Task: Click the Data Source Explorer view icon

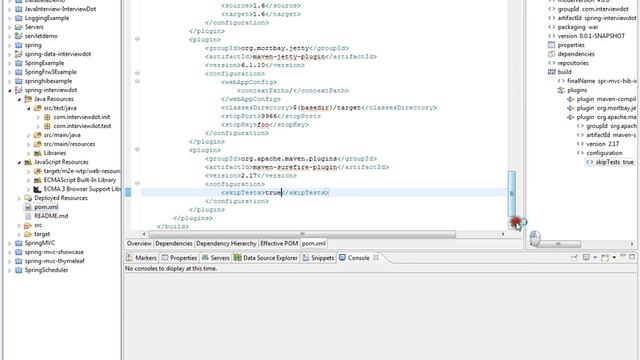Action: pos(238,258)
